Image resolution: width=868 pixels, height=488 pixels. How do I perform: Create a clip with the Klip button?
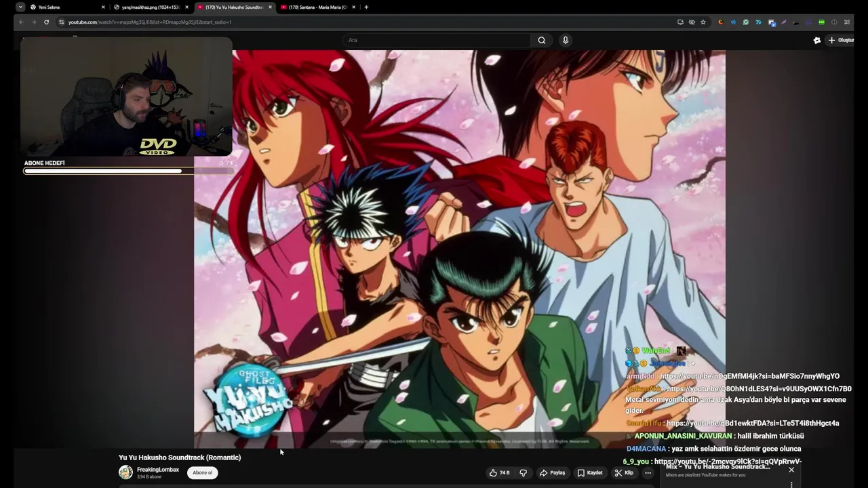click(x=624, y=472)
